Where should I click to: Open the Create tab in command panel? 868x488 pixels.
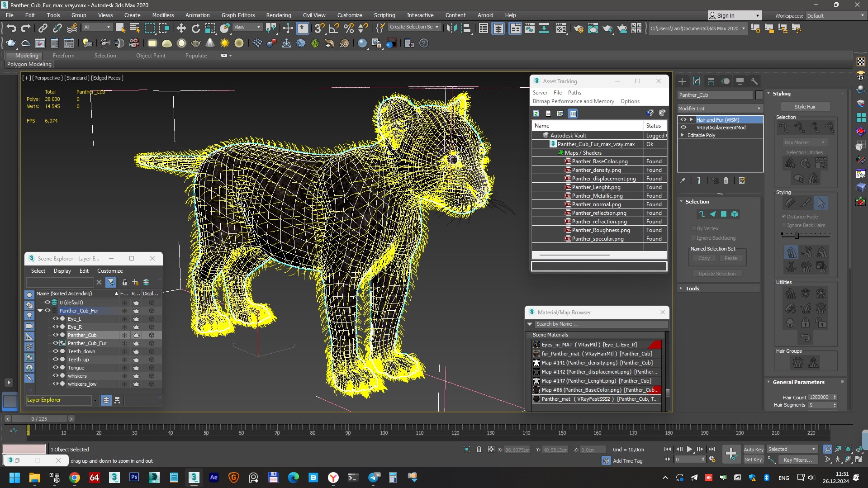(682, 81)
